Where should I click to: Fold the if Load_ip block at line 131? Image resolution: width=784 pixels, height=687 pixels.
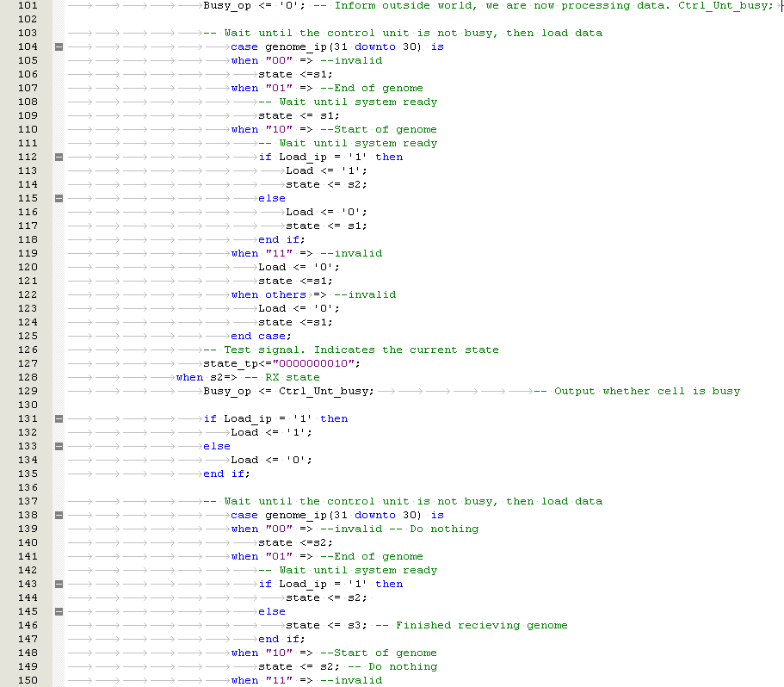pos(59,418)
